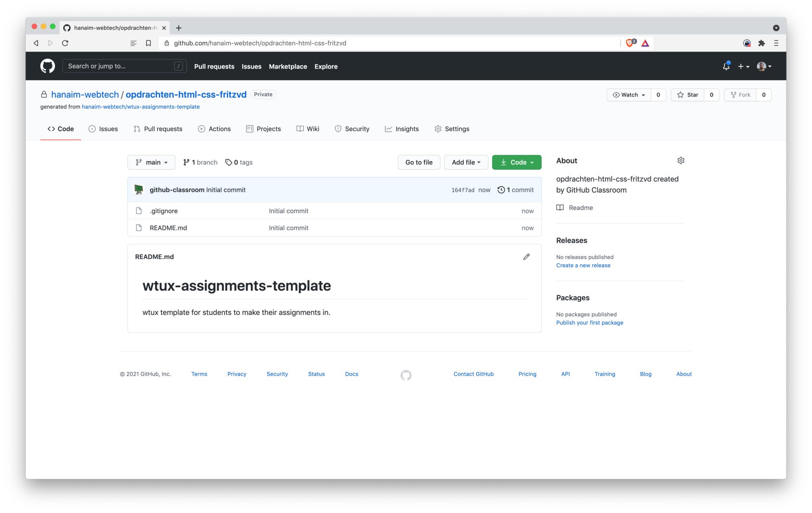Open the browser extensions puzzle icon
This screenshot has height=513, width=812.
click(761, 43)
